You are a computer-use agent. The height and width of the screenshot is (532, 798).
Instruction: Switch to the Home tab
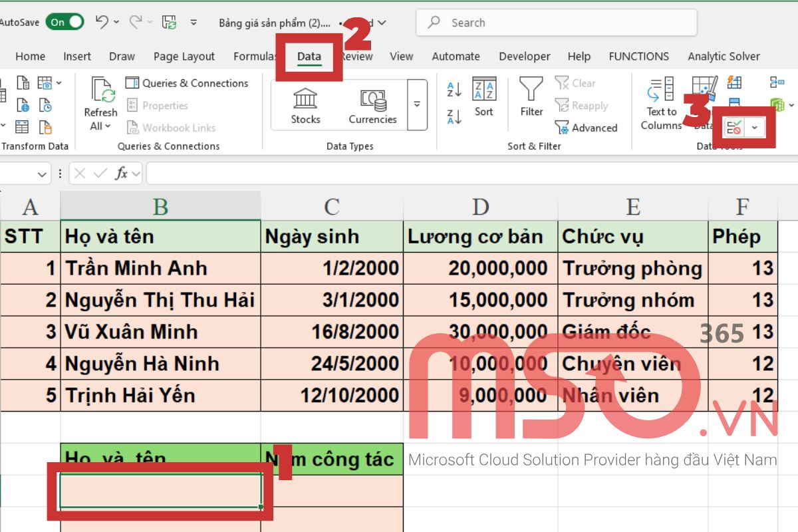(30, 57)
